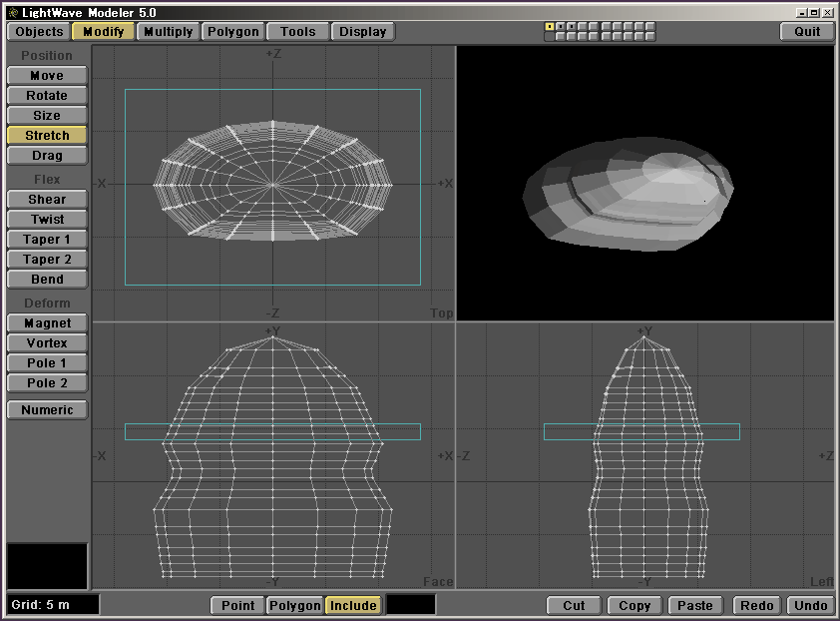Viewport: 840px width, 621px height.
Task: Activate the Twist tool
Action: click(x=47, y=220)
